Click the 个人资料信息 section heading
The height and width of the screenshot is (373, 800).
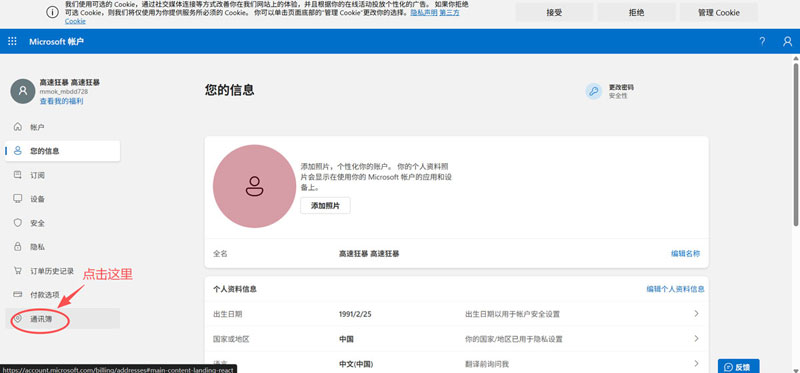tap(235, 289)
